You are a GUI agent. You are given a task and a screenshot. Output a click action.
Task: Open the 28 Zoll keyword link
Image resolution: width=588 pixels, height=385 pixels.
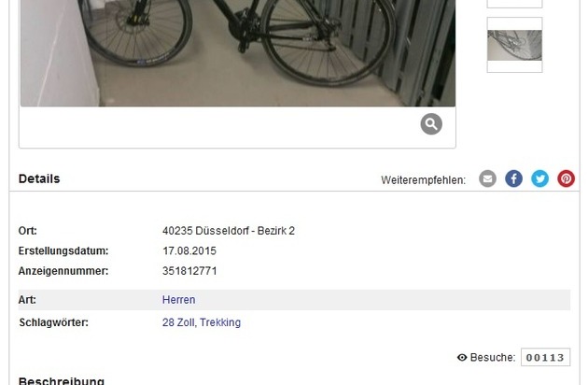178,322
